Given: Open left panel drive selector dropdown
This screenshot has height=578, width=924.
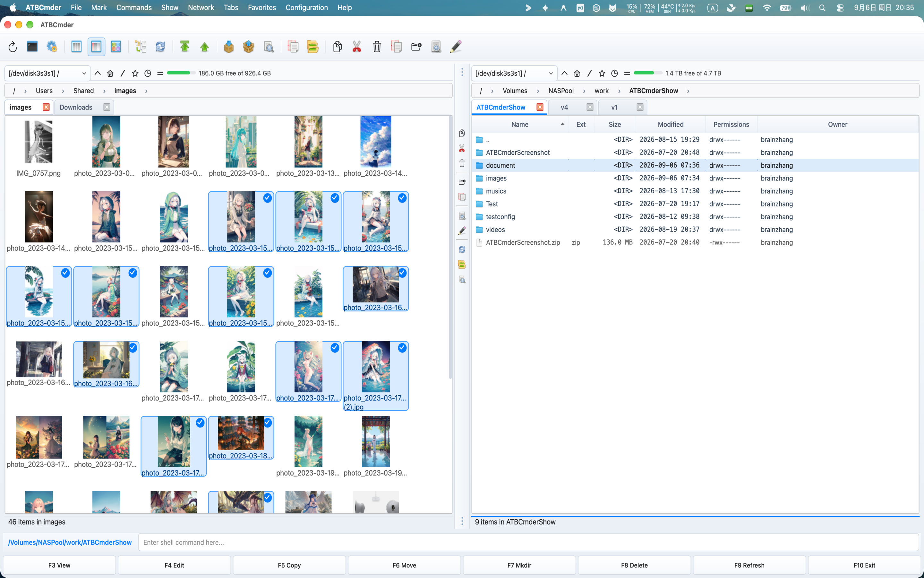Looking at the screenshot, I should 47,74.
